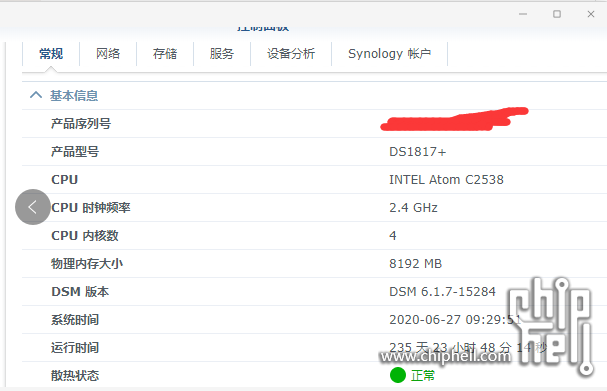Click the DSM 6.1.7-15284 version text
The width and height of the screenshot is (607, 391).
(x=442, y=292)
